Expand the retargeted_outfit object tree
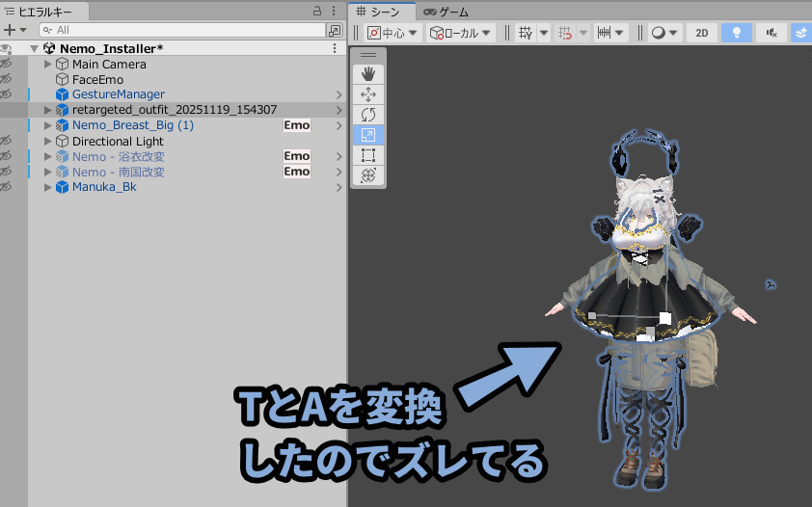 [47, 110]
